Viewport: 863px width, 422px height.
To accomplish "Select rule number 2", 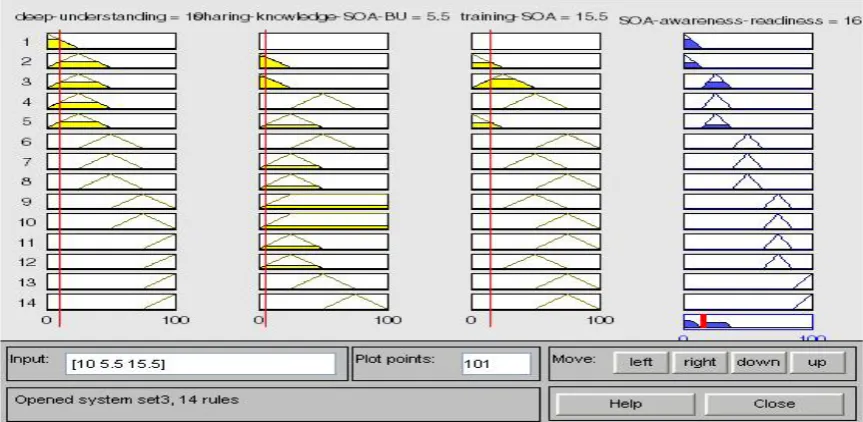I will [26, 61].
